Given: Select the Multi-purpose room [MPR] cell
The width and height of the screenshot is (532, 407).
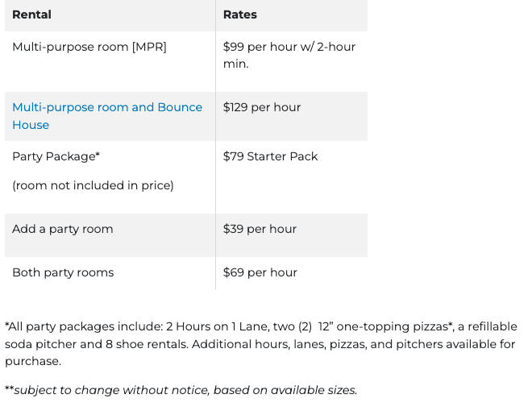Looking at the screenshot, I should pos(89,47).
